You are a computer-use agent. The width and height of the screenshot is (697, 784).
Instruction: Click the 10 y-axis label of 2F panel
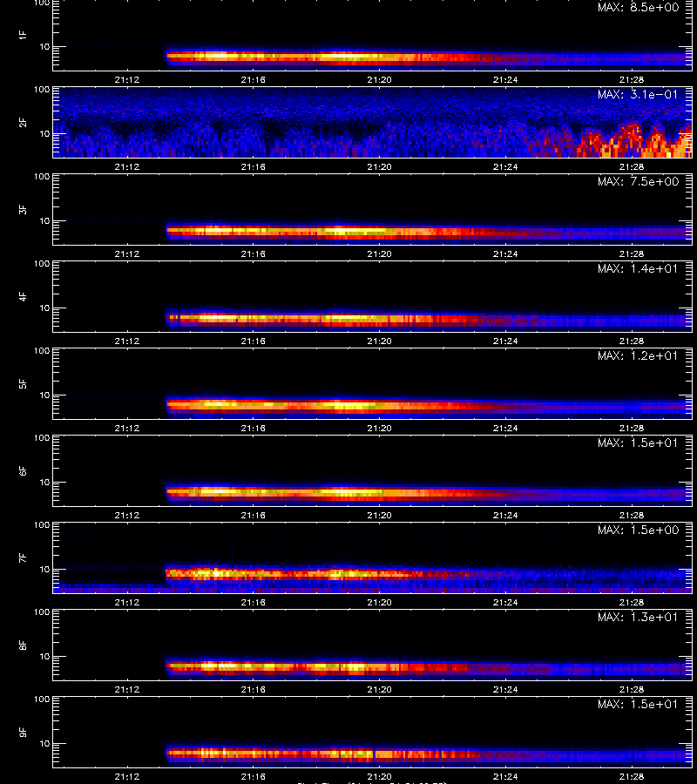click(44, 133)
